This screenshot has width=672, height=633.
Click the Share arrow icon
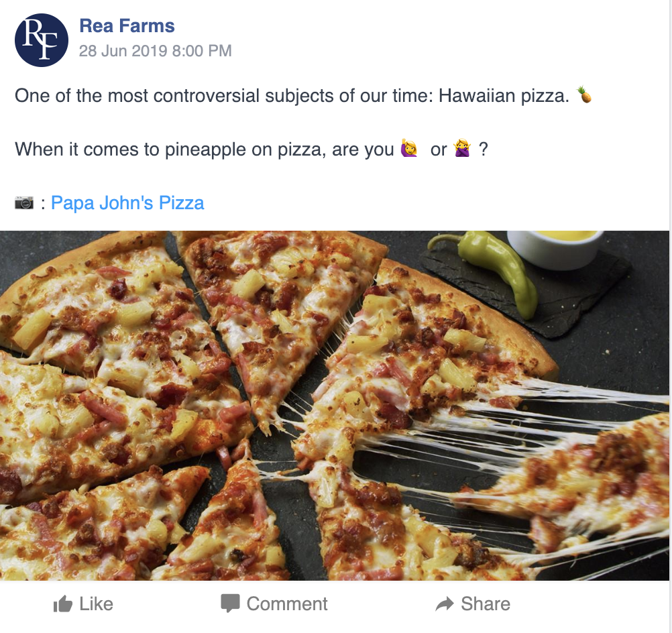click(445, 604)
